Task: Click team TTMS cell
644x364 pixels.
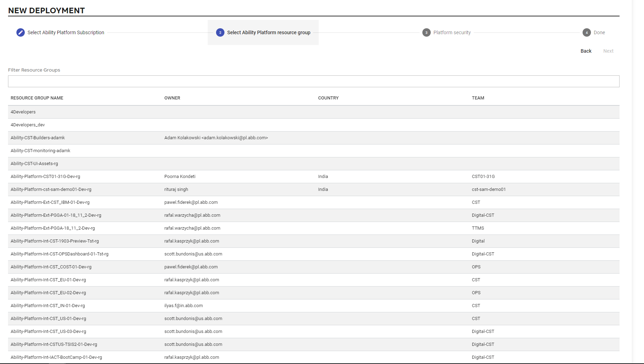Action: pos(478,228)
